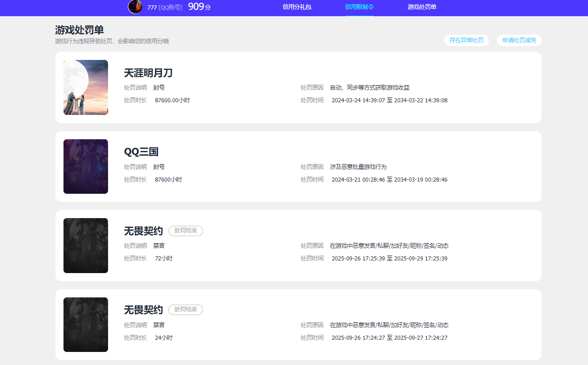This screenshot has width=588, height=365.
Task: Click the 无畏契约 title with 72小时 penalty
Action: 143,231
